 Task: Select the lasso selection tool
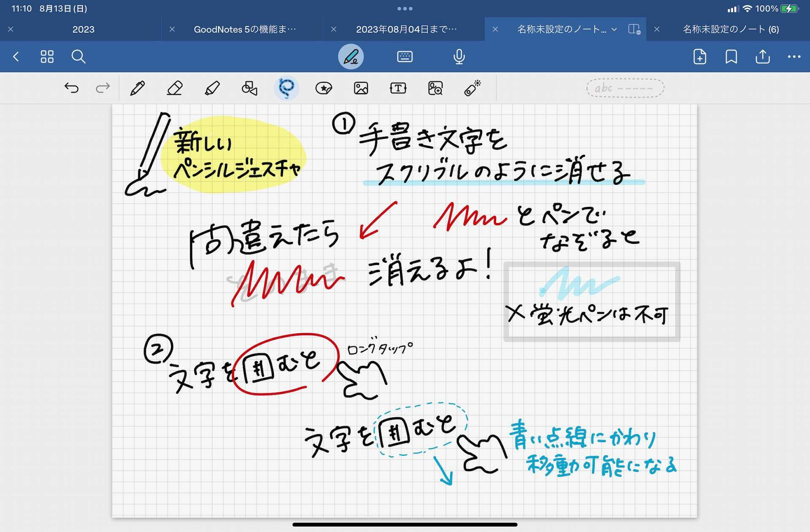286,88
